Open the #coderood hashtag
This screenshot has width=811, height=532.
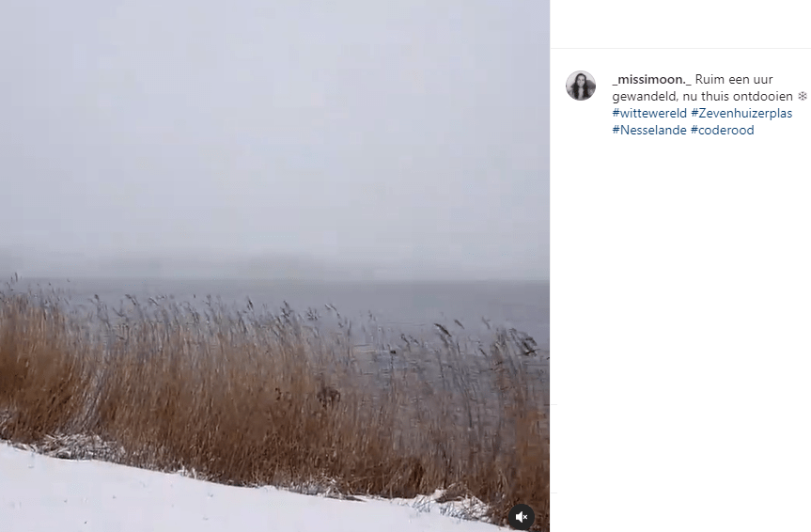click(x=723, y=130)
